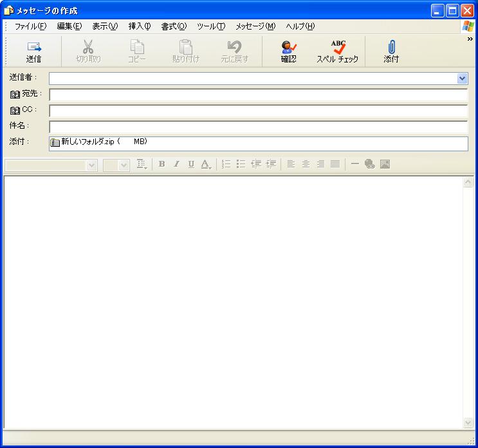The height and width of the screenshot is (448, 478).
Task: Click the 宛先 recipient input field
Action: [258, 95]
